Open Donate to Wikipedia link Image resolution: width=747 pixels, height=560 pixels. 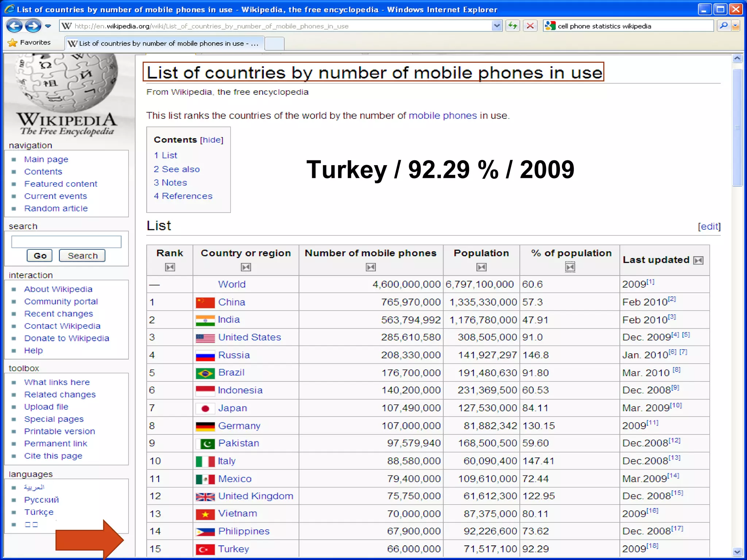(x=66, y=338)
